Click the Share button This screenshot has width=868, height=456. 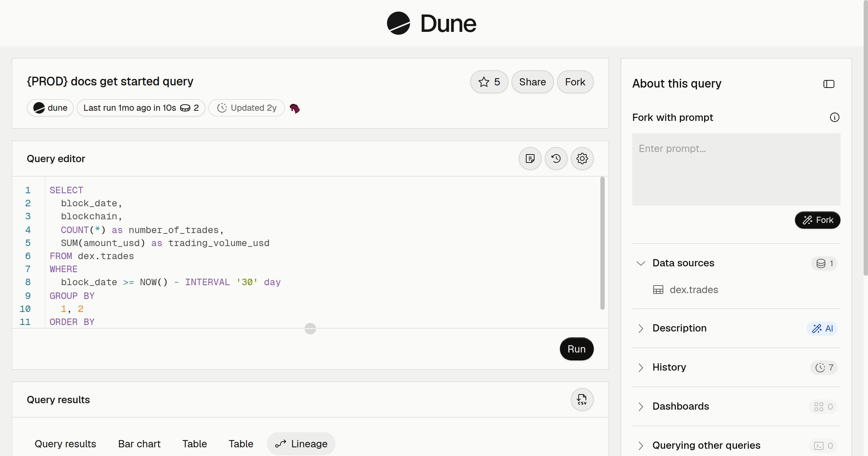pyautogui.click(x=532, y=82)
